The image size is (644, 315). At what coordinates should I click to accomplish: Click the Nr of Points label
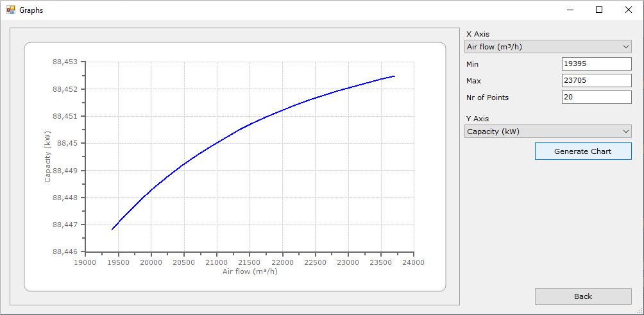pos(487,98)
